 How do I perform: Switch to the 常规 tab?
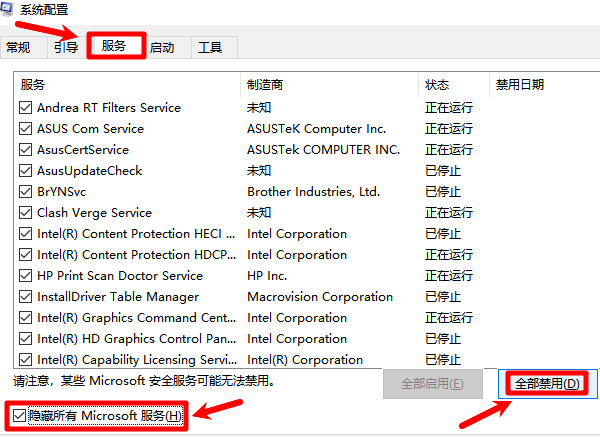[x=19, y=47]
